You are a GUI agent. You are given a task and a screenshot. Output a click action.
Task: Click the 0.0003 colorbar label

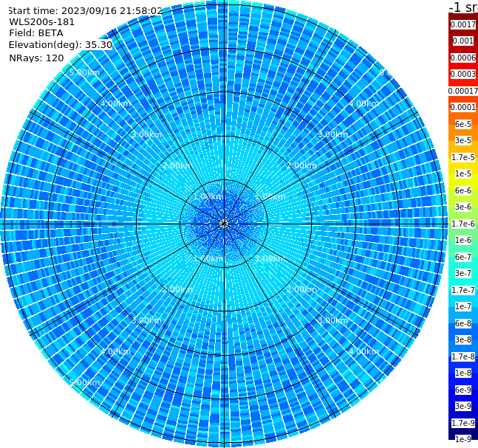point(463,74)
